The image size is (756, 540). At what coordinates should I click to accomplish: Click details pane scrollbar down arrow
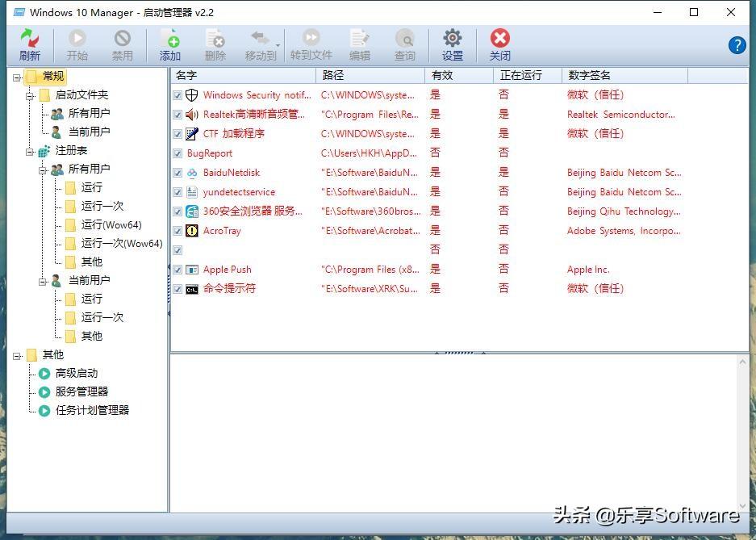[742, 506]
